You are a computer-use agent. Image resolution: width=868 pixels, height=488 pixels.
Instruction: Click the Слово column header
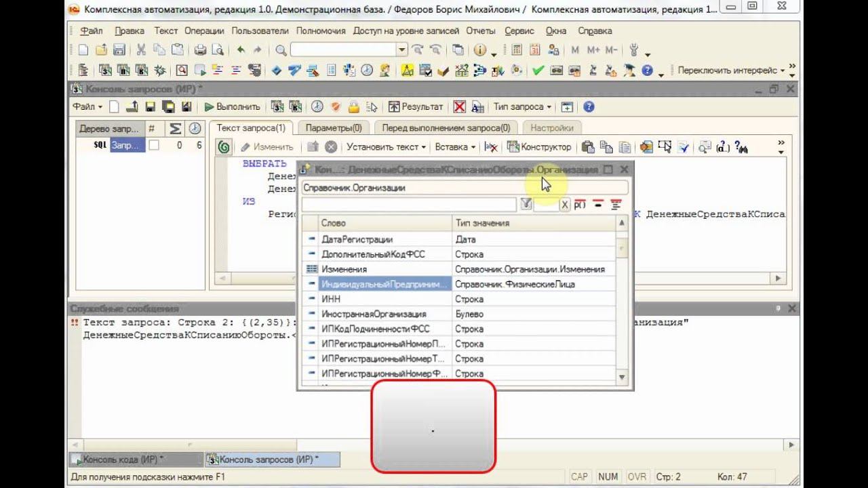385,223
